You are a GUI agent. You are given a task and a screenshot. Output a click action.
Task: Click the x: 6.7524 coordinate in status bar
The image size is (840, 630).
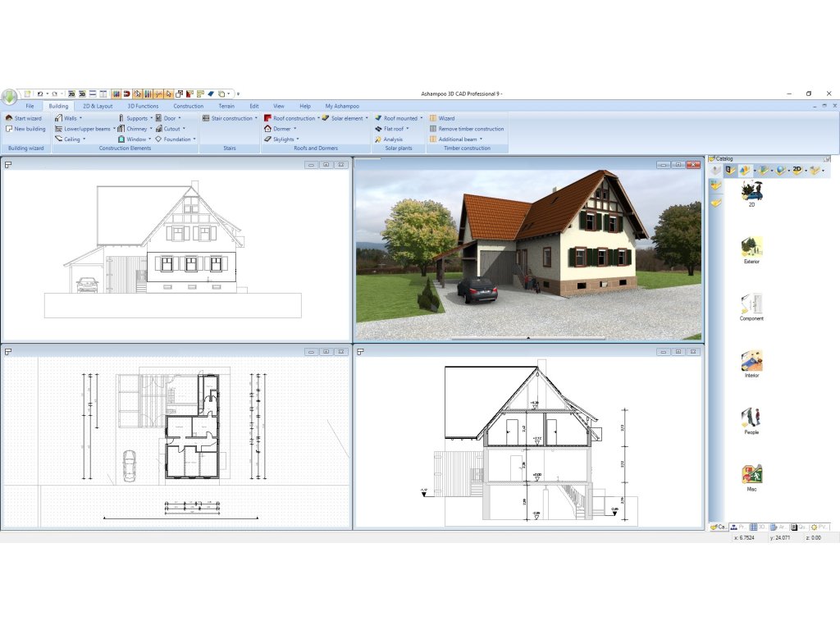click(744, 538)
